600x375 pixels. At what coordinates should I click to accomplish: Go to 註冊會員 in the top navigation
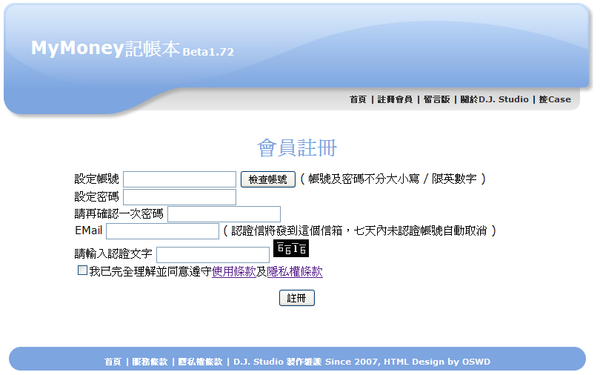[395, 99]
